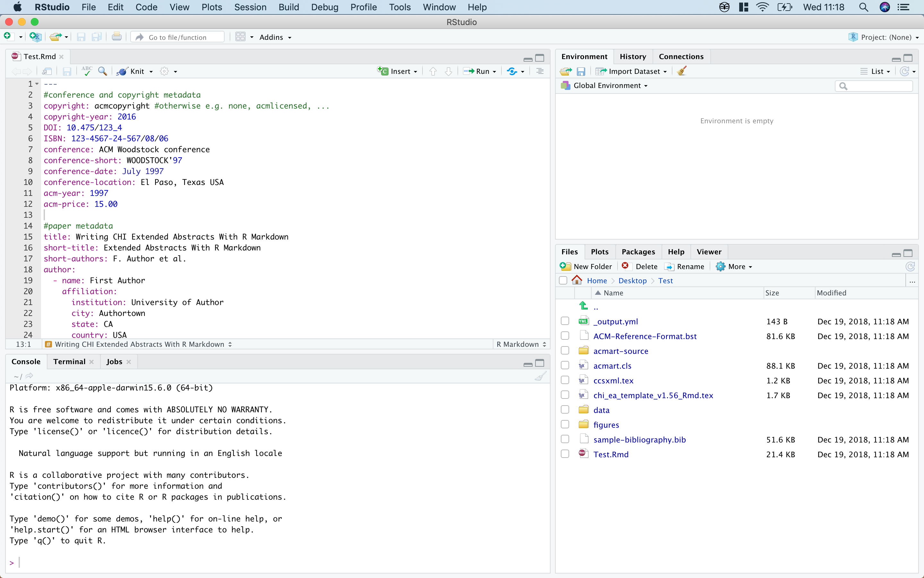Open the Session menu

coord(250,7)
